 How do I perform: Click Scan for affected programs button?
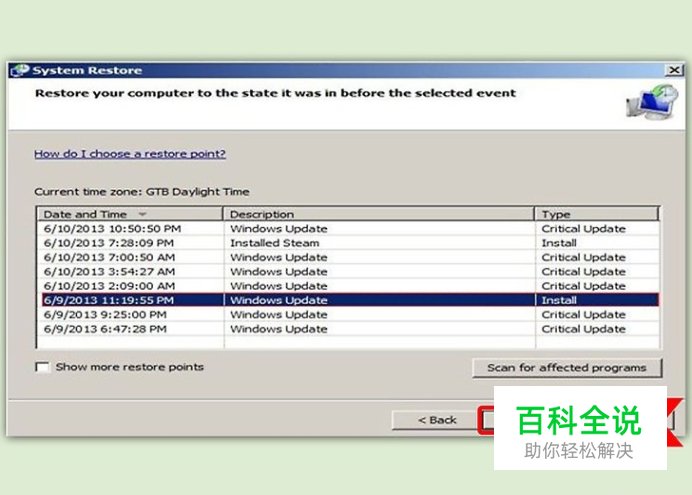567,368
